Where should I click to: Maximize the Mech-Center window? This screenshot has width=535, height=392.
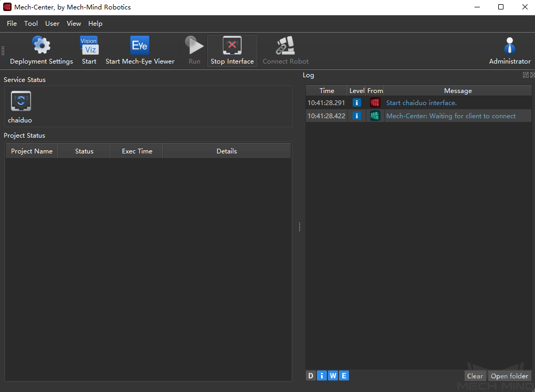[500, 7]
